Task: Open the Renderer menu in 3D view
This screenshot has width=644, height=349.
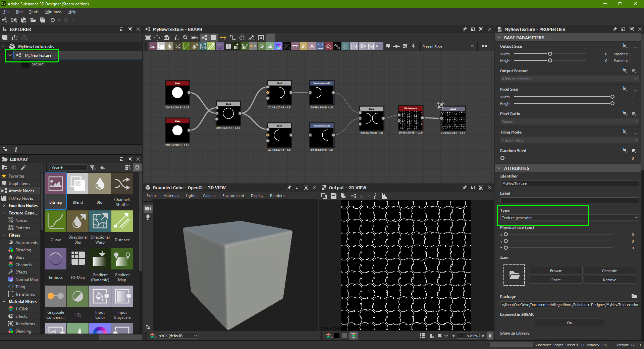Action: tap(278, 196)
